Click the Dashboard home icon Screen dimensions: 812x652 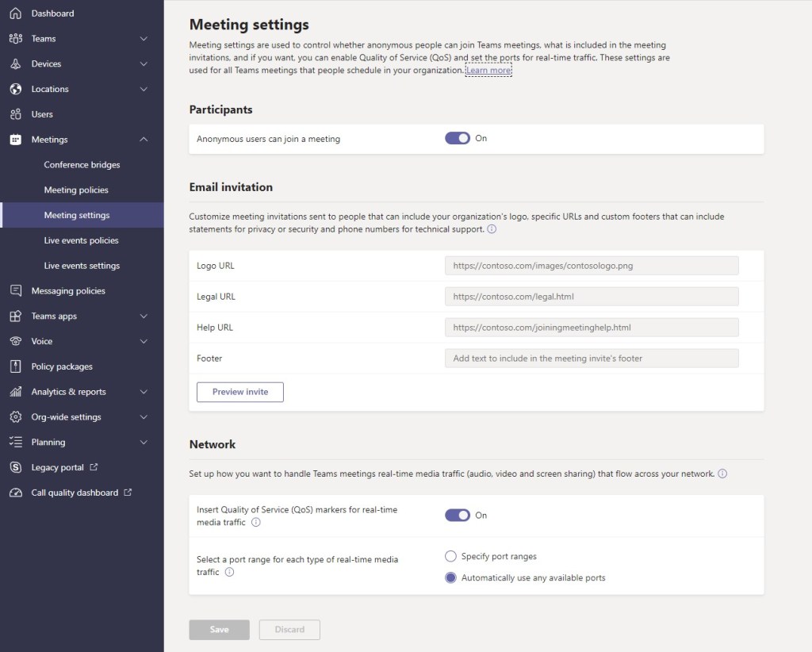point(15,13)
